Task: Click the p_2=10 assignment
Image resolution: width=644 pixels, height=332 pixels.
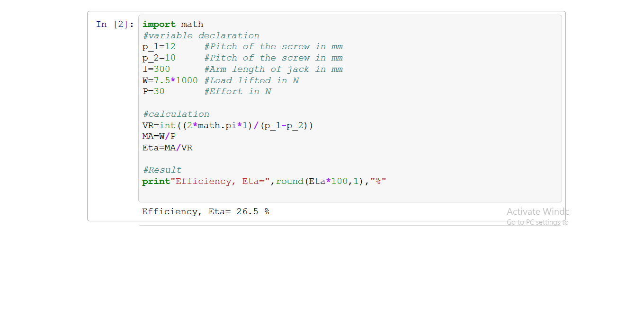Action: 159,58
